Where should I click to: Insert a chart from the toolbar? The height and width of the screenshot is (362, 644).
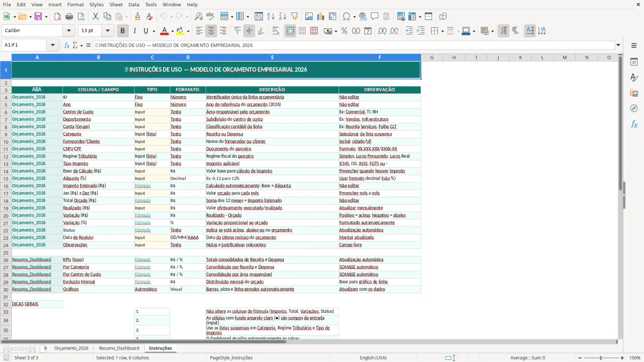[320, 16]
